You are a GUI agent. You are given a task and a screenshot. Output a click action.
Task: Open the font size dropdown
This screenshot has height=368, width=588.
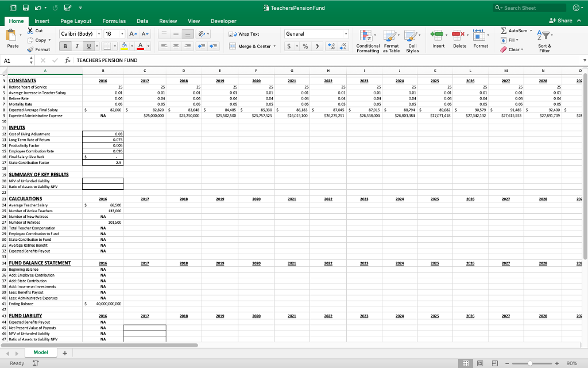point(121,33)
